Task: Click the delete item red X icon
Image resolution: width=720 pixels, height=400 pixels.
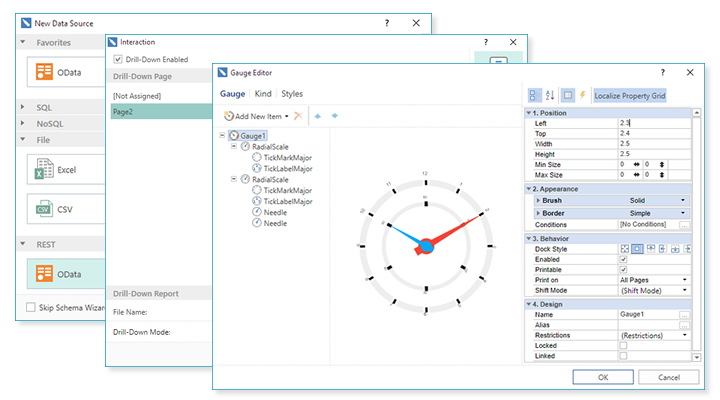Action: point(299,117)
